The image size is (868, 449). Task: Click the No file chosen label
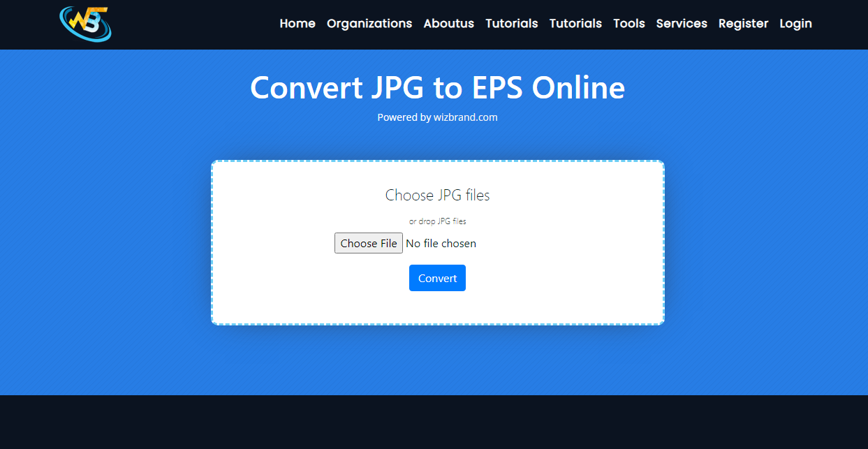point(441,243)
